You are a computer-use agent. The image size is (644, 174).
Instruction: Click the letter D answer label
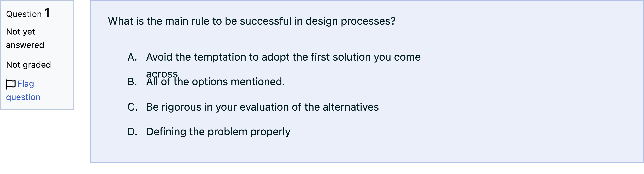(132, 132)
